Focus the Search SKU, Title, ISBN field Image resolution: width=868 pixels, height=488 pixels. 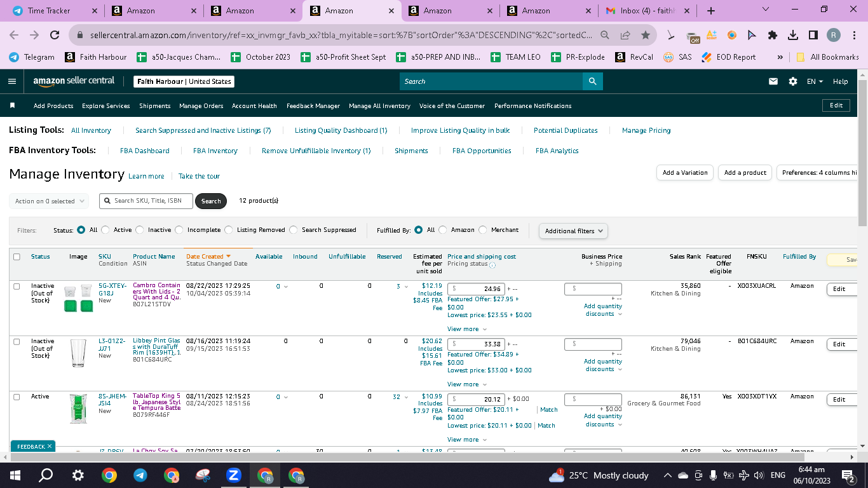tap(146, 201)
